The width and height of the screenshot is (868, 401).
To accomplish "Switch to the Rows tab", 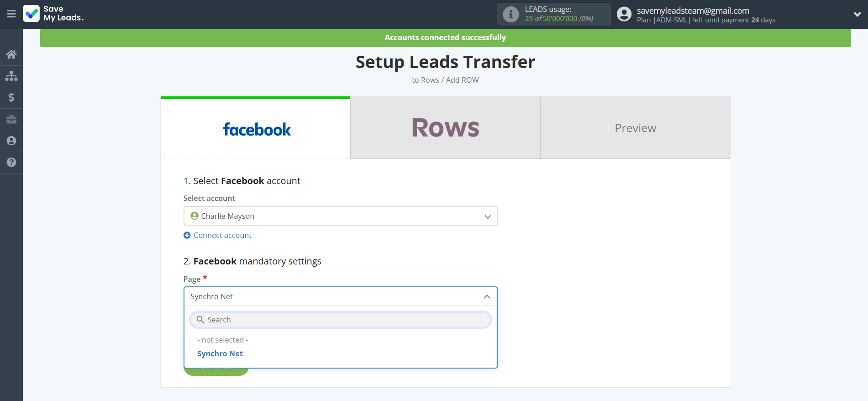I will pos(445,128).
